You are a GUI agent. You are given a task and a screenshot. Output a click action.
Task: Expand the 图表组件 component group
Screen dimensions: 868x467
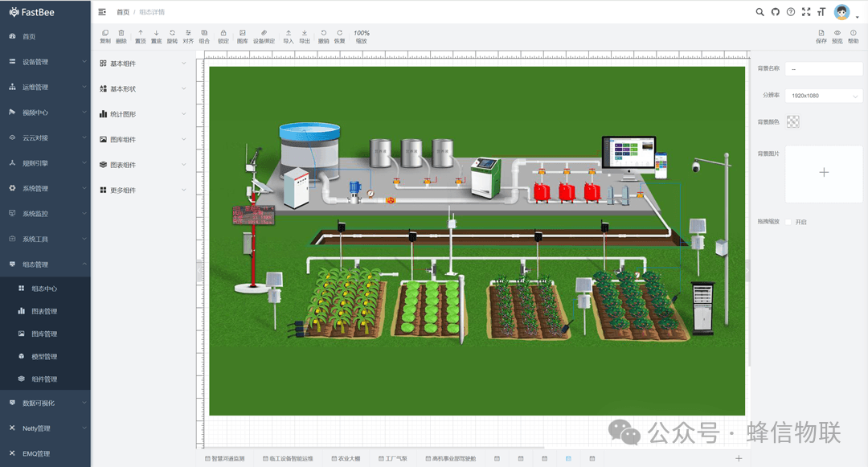click(143, 165)
